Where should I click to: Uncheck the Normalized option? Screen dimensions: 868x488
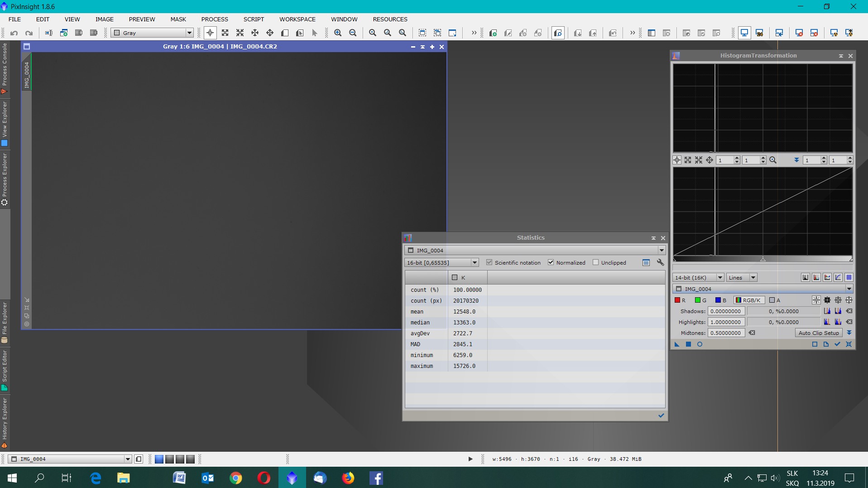pos(551,262)
